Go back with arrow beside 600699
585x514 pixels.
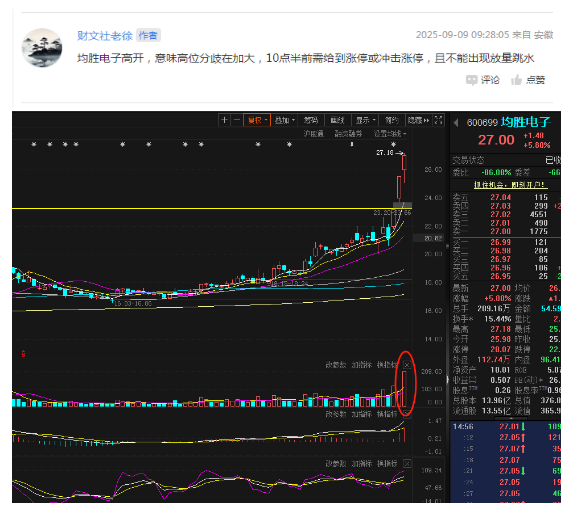456,123
